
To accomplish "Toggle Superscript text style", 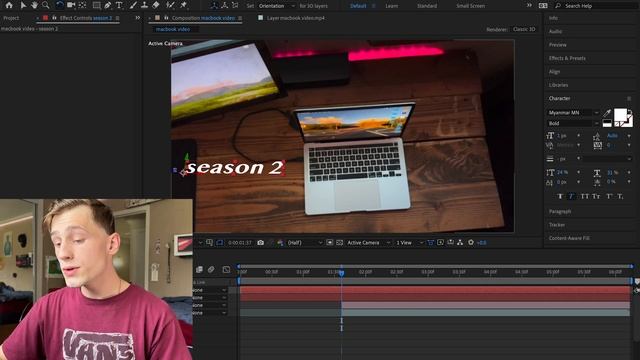I will point(609,196).
